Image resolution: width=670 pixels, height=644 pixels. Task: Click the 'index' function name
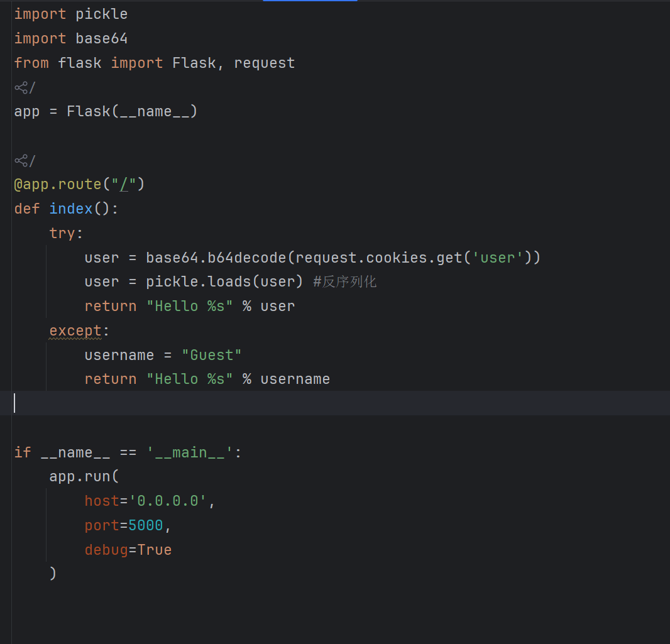[71, 209]
